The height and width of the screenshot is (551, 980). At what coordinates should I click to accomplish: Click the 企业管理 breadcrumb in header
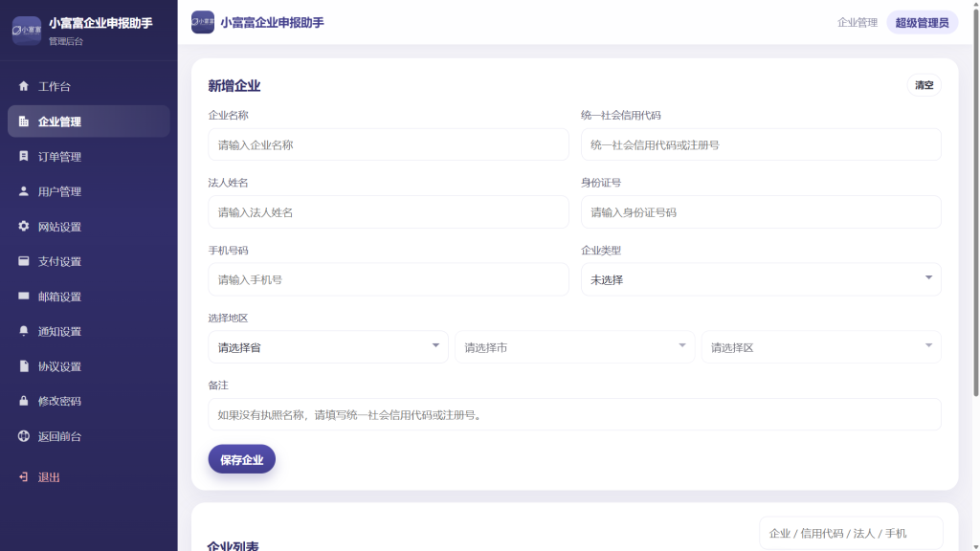(x=857, y=23)
